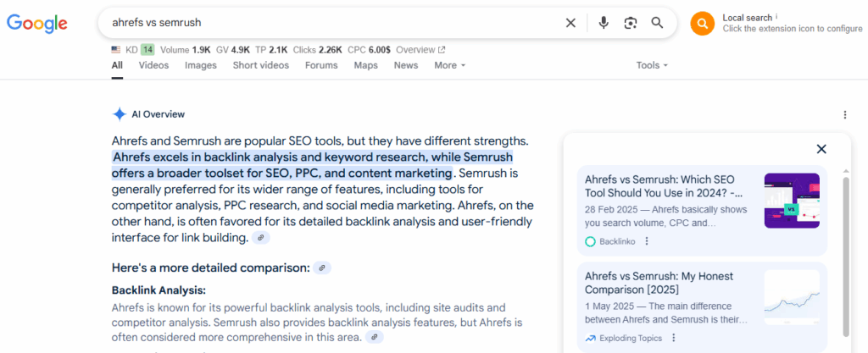Open the Google logo homepage link
The image size is (868, 353).
(x=37, y=23)
